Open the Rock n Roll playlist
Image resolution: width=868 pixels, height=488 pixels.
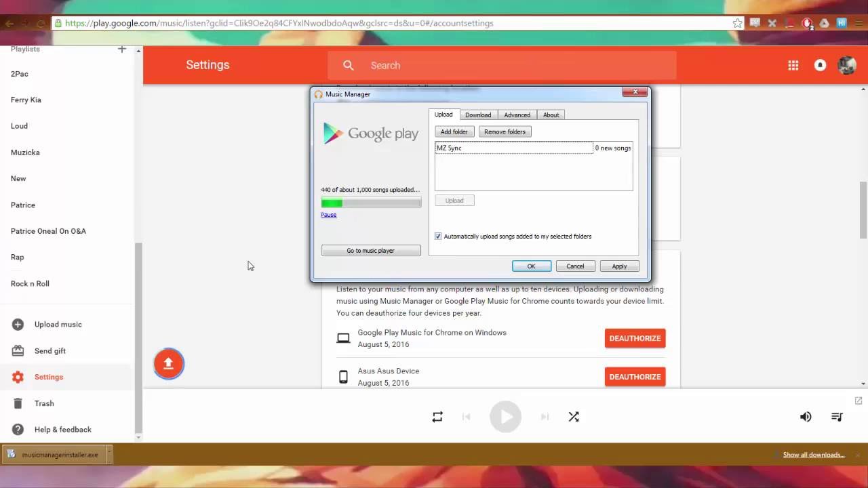click(x=30, y=284)
